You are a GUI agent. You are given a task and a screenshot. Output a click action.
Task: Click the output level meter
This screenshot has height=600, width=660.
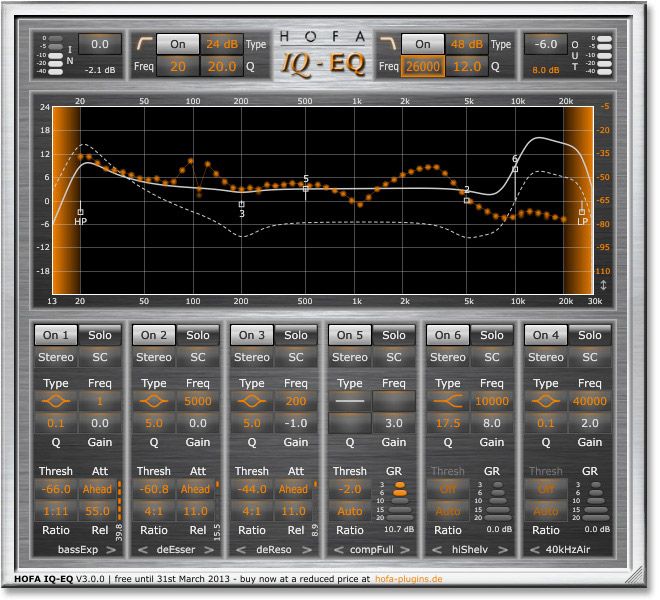click(604, 55)
